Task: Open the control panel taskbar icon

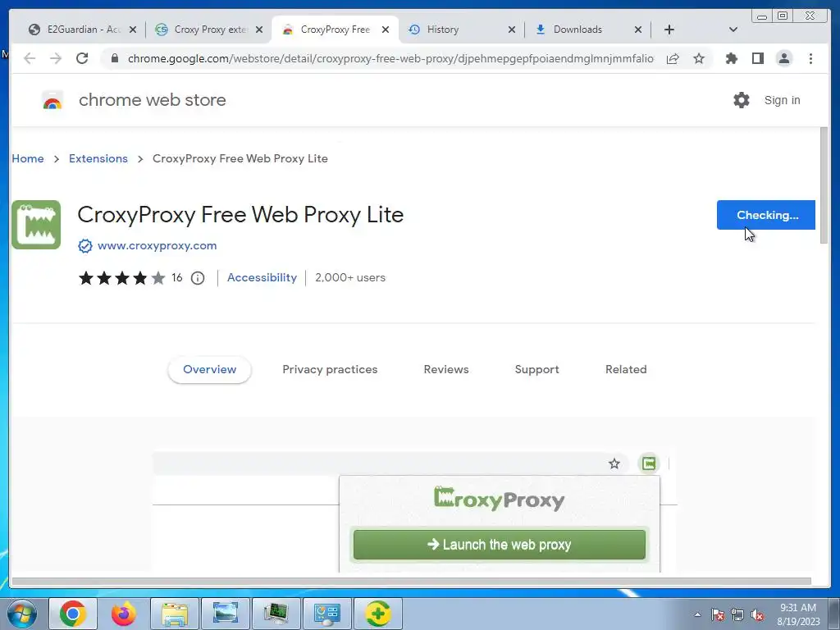Action: [326, 614]
